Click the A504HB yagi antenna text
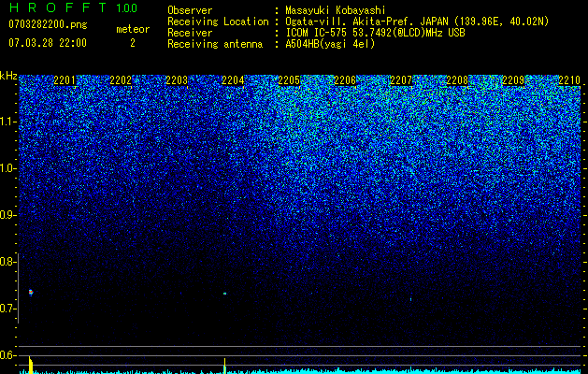The image size is (588, 374). (x=330, y=44)
